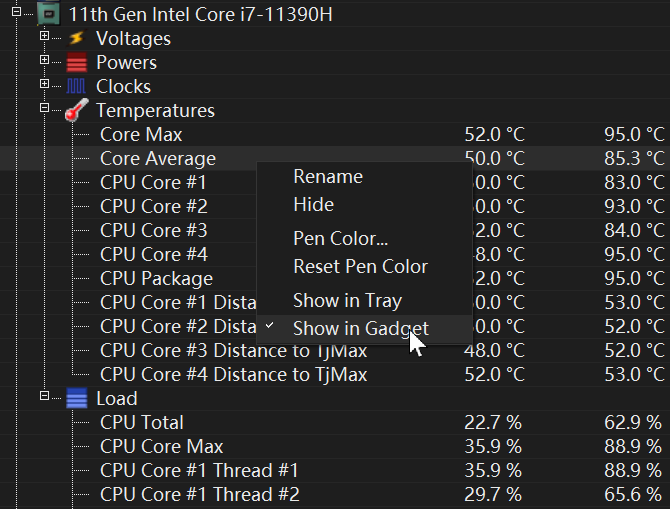The height and width of the screenshot is (509, 670).
Task: Click the 11th Gen Intel Core i7-11390H label
Action: click(200, 14)
